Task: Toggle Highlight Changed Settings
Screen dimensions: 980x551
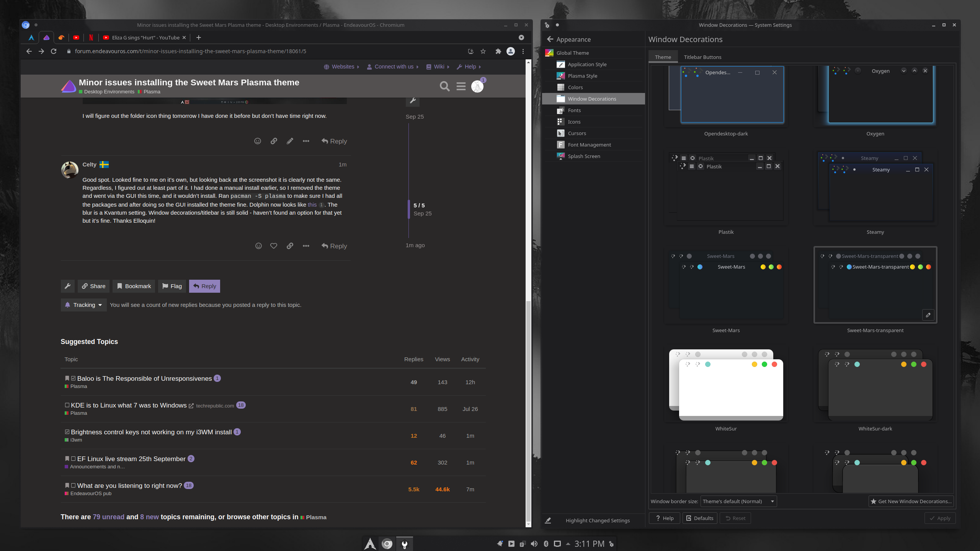Action: tap(593, 520)
